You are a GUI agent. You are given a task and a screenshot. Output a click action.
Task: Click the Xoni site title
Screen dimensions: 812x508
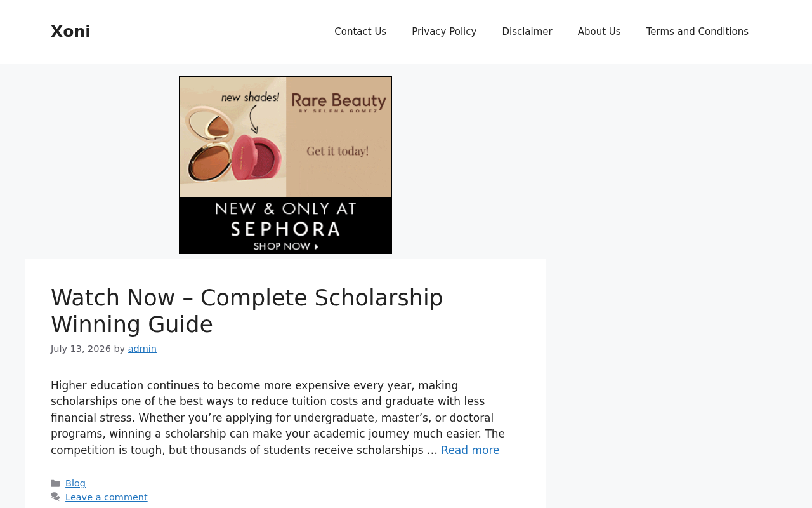point(70,32)
